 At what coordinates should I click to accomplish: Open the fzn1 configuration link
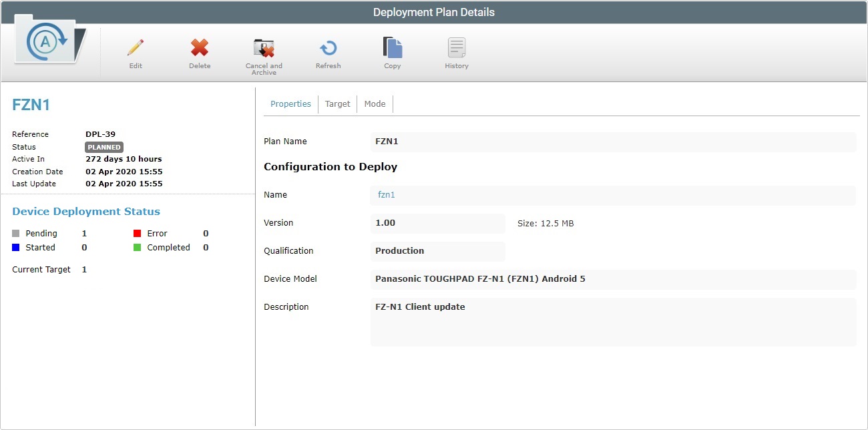(x=386, y=194)
